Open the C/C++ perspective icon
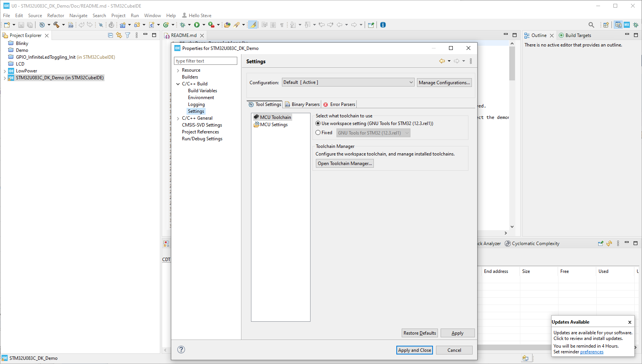This screenshot has width=642, height=364. pos(618,25)
